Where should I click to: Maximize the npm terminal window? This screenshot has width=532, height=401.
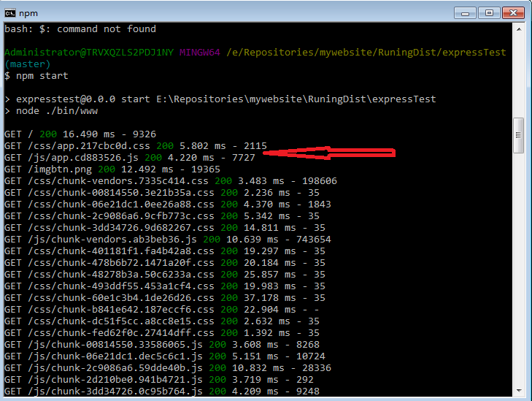point(489,13)
